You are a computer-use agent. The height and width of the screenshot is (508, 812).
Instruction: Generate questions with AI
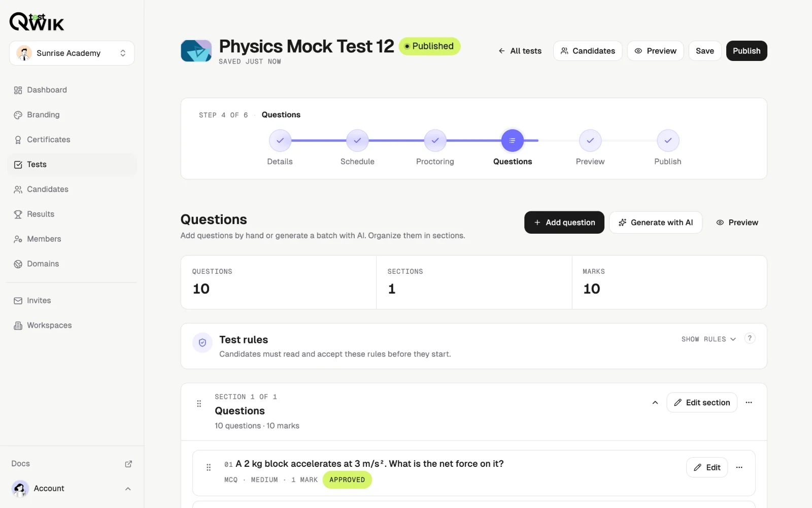[656, 223]
